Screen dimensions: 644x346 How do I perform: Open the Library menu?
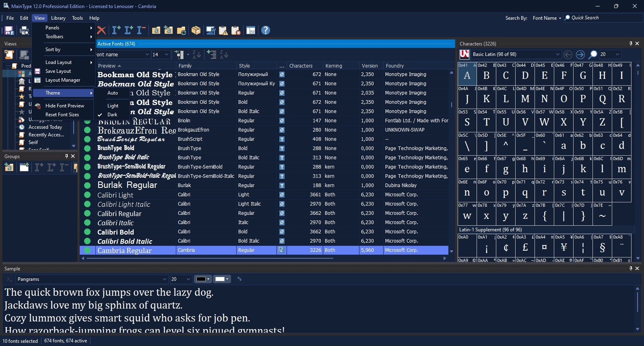[58, 18]
